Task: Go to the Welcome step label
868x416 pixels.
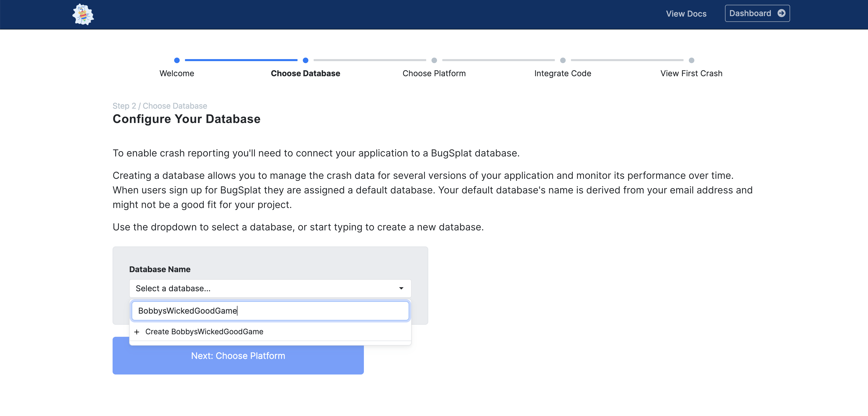Action: coord(177,73)
